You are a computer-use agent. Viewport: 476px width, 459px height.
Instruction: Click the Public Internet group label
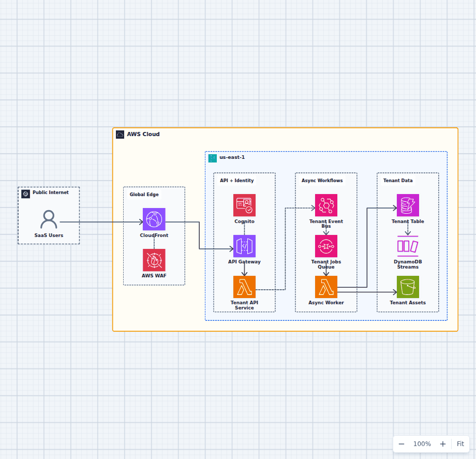(x=51, y=193)
